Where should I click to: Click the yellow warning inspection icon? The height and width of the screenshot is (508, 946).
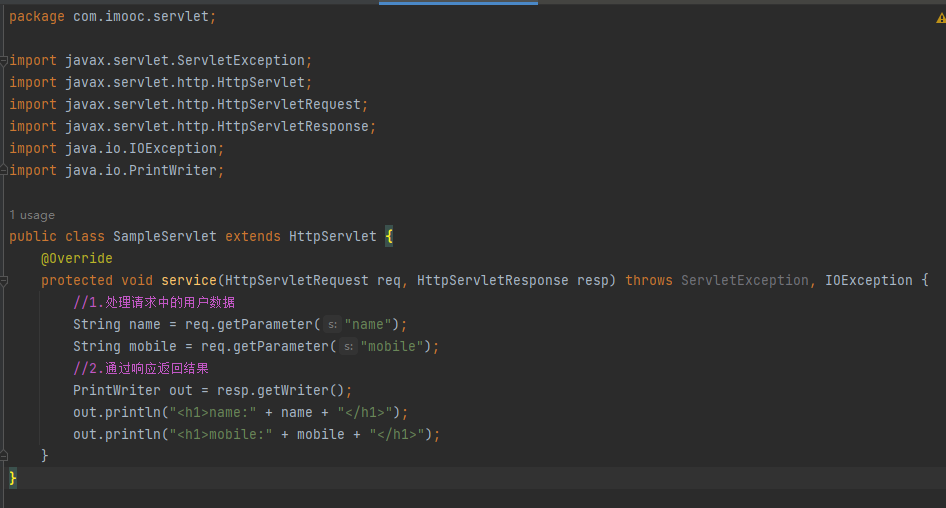(x=940, y=17)
